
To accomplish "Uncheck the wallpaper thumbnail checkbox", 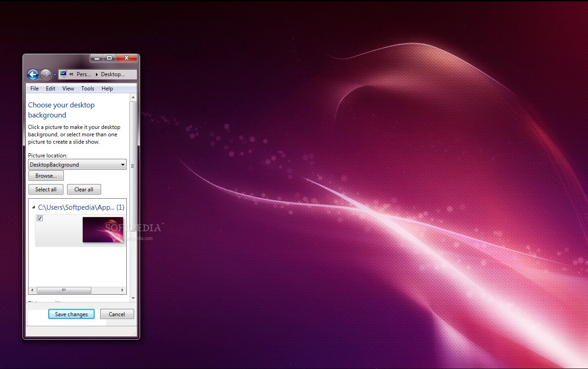I will (40, 218).
